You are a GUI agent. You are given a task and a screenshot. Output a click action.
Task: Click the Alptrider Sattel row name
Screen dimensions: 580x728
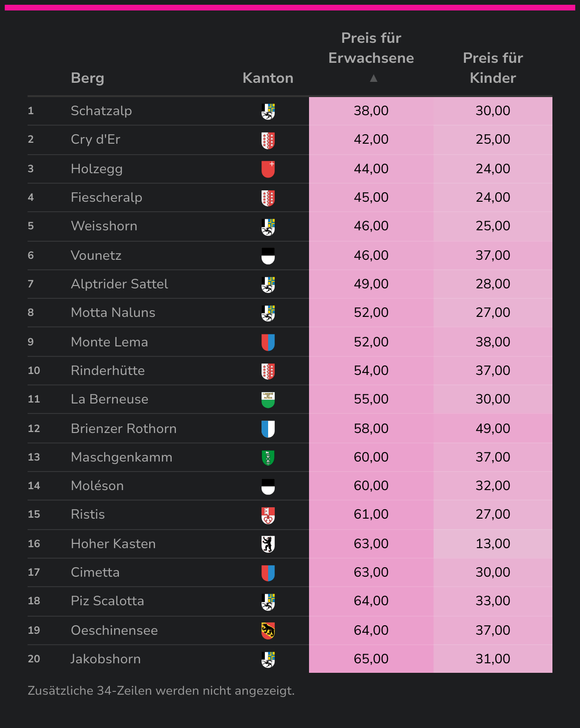(x=119, y=284)
